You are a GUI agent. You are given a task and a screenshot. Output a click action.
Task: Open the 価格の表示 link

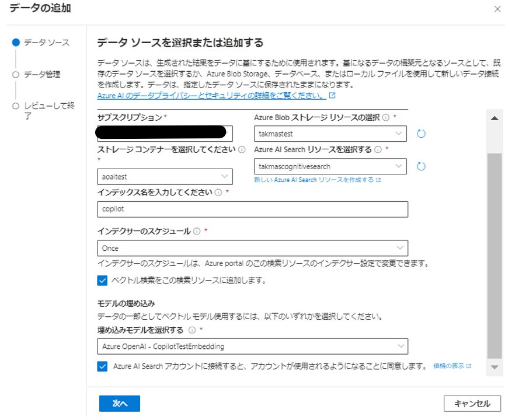[x=448, y=366]
